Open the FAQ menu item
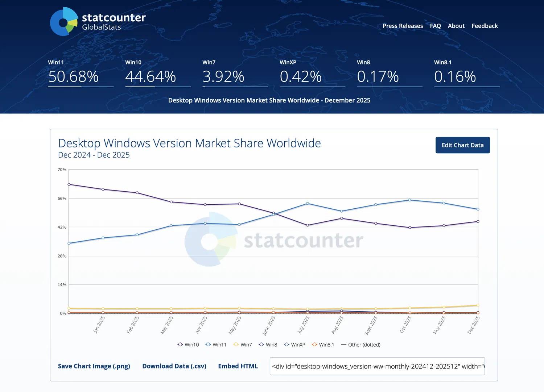The height and width of the screenshot is (392, 544). 435,26
